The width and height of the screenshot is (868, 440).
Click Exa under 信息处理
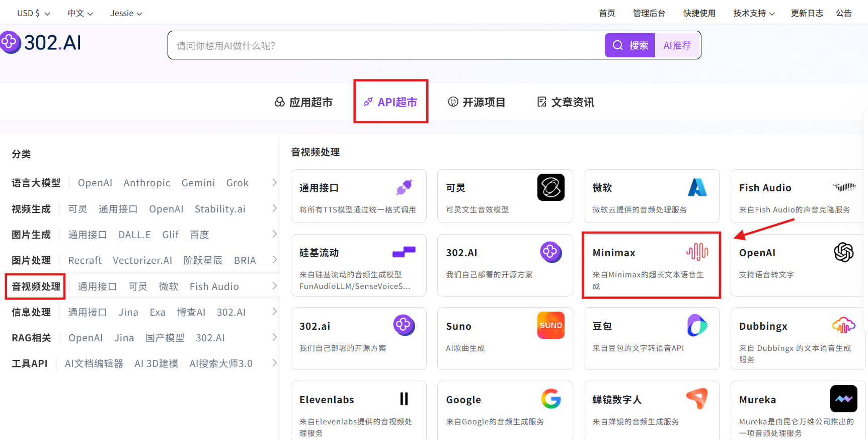(157, 312)
